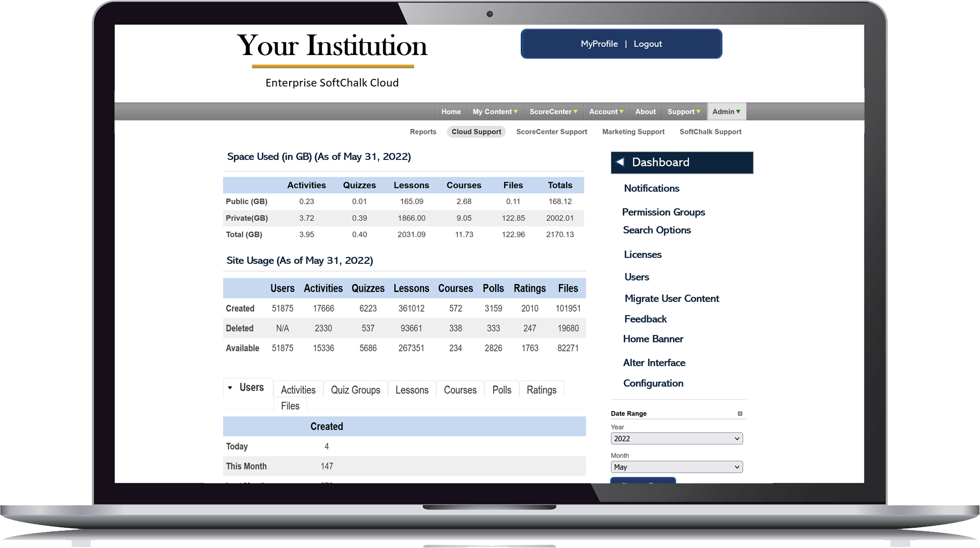Open the ScoreCenter Support page
This screenshot has height=548, width=980.
[551, 131]
